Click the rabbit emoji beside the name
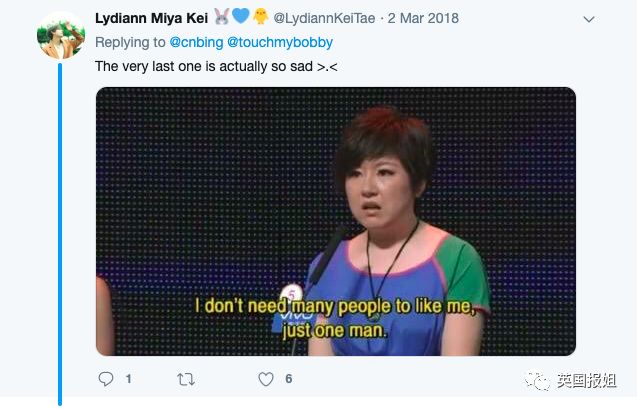 (x=222, y=18)
